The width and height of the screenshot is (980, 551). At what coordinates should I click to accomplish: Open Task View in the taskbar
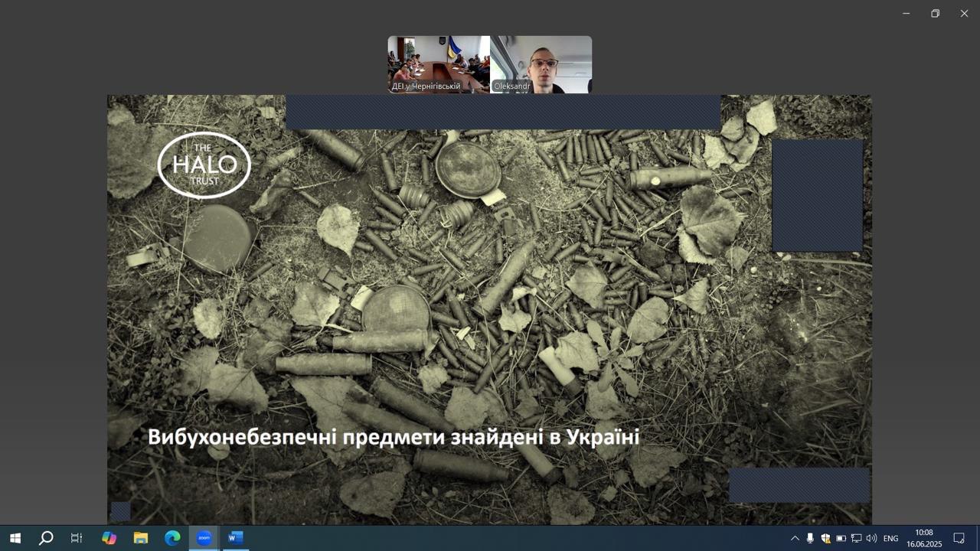(x=77, y=538)
